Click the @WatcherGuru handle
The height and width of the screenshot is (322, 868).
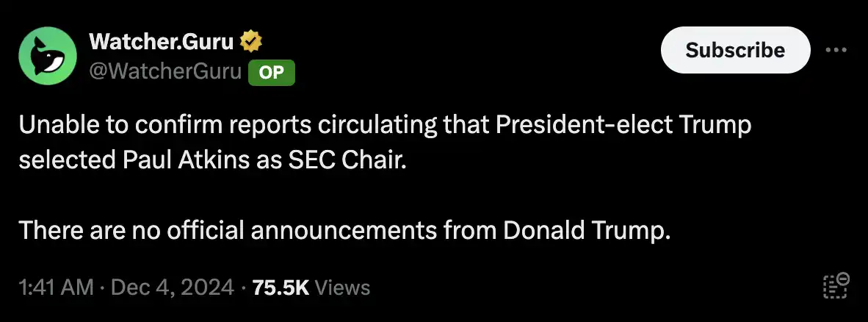click(165, 72)
